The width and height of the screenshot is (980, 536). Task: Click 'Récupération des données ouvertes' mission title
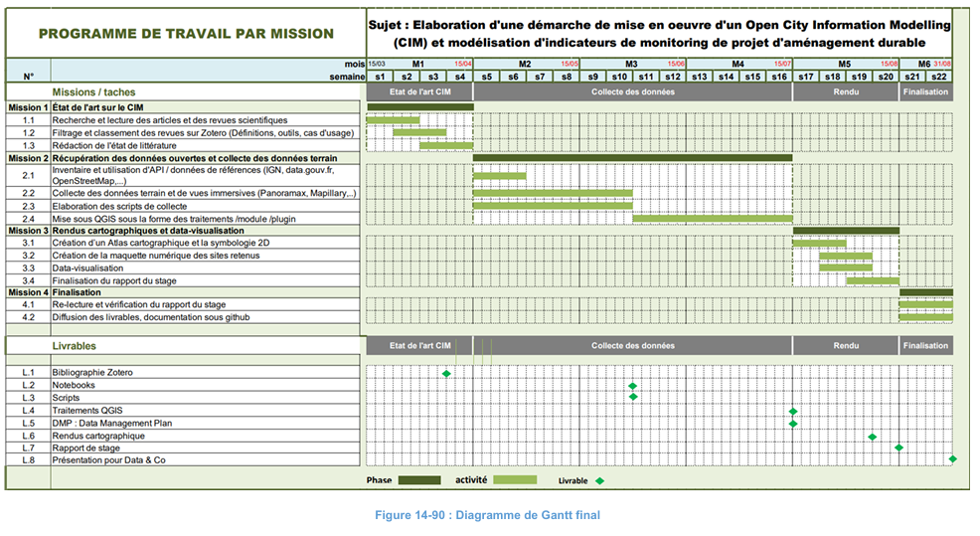click(195, 158)
